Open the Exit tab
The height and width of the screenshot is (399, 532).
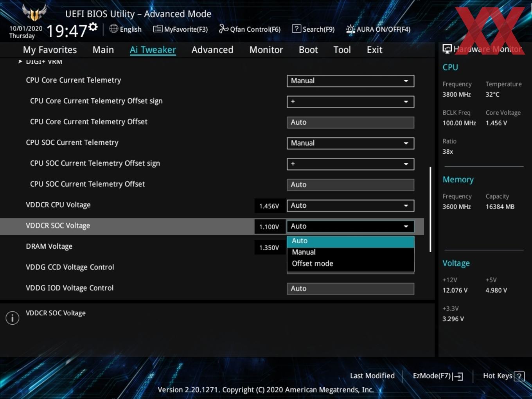point(374,50)
